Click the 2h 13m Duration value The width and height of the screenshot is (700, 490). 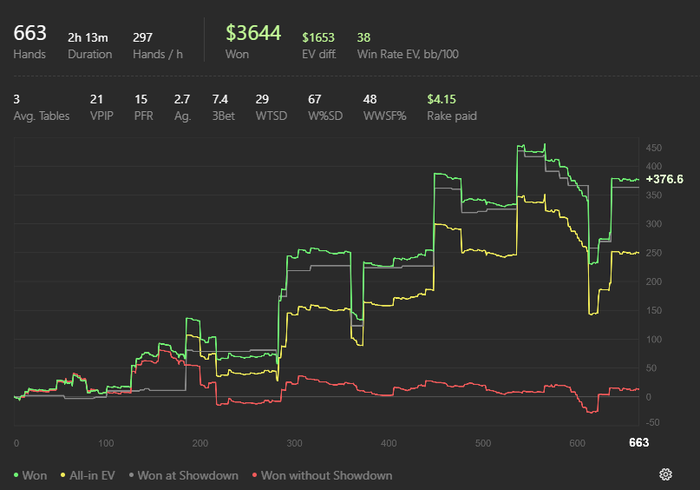(88, 37)
